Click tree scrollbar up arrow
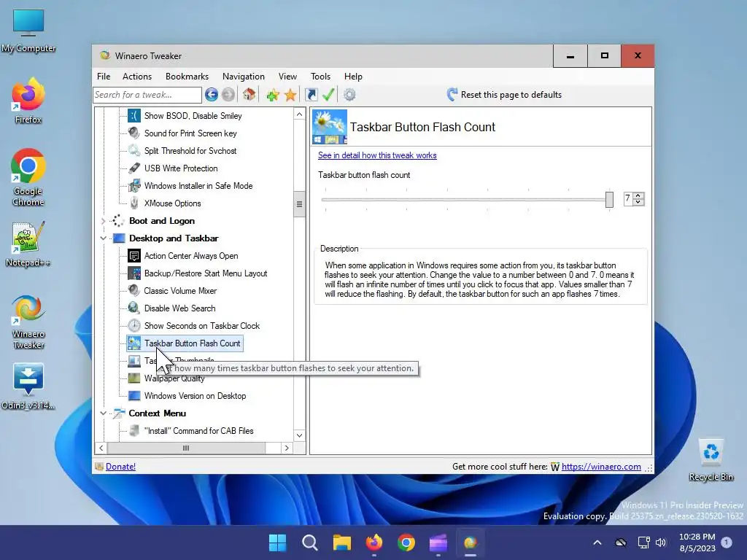This screenshot has width=747, height=560. pyautogui.click(x=299, y=114)
